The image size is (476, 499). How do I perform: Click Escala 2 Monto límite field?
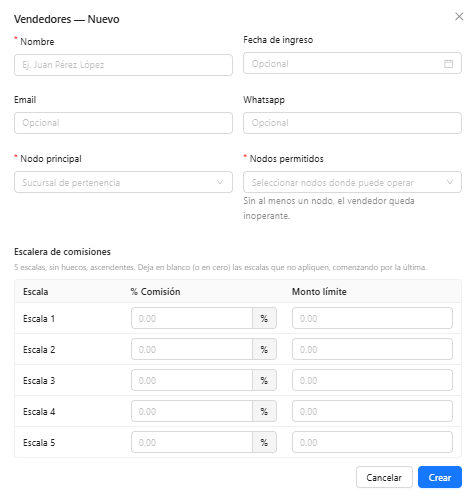[x=372, y=349]
